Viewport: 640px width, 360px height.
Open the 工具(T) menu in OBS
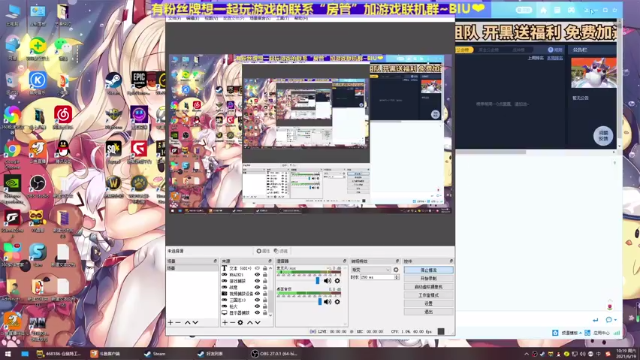tap(282, 18)
